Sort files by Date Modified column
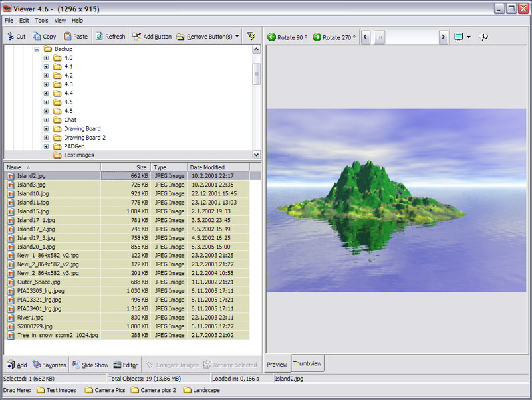The height and width of the screenshot is (400, 532). [219, 167]
